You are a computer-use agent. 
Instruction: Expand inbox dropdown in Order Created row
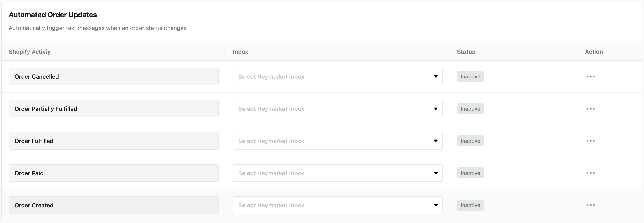click(338, 205)
